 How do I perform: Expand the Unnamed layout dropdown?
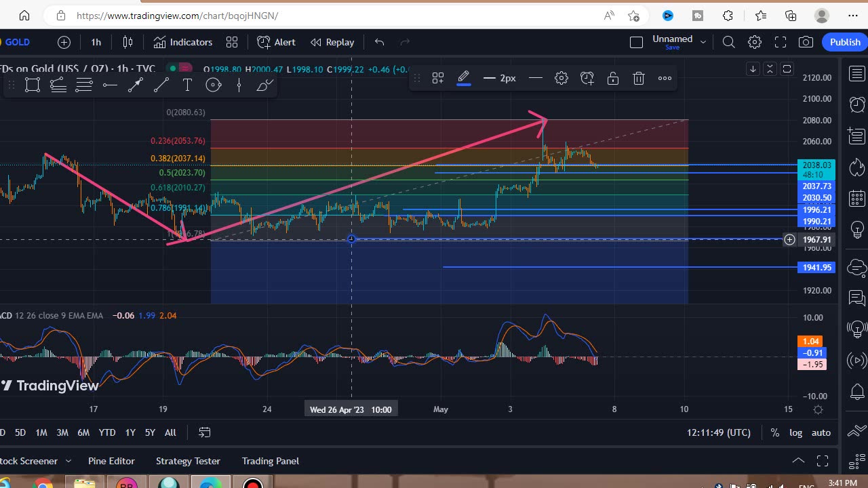point(703,42)
